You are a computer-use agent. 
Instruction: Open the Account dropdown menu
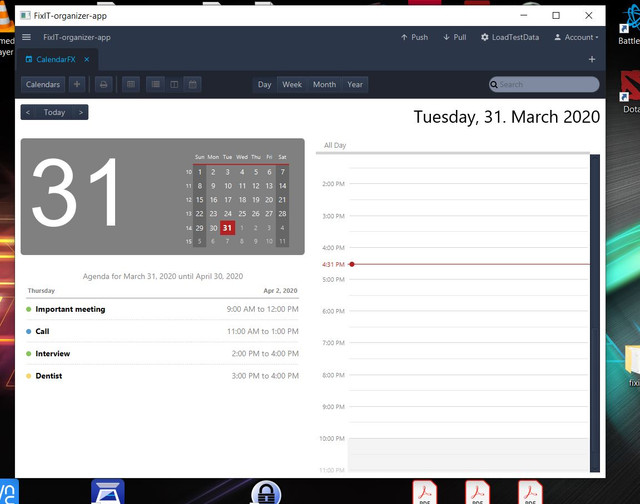click(576, 37)
